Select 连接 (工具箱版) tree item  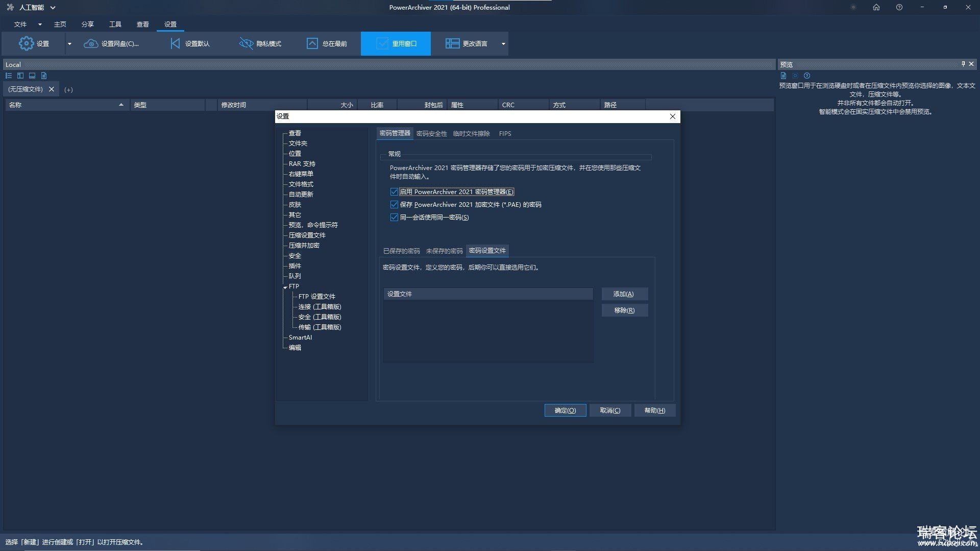click(x=320, y=307)
